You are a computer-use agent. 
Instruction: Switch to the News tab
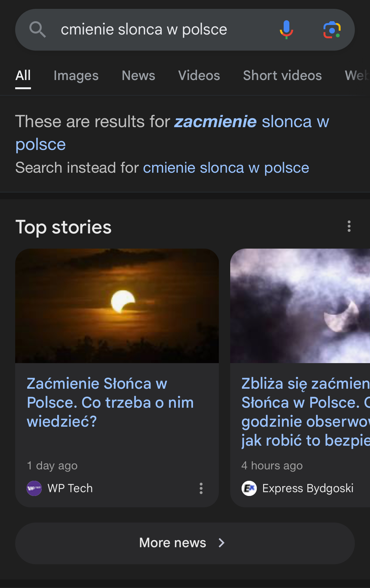pyautogui.click(x=138, y=76)
